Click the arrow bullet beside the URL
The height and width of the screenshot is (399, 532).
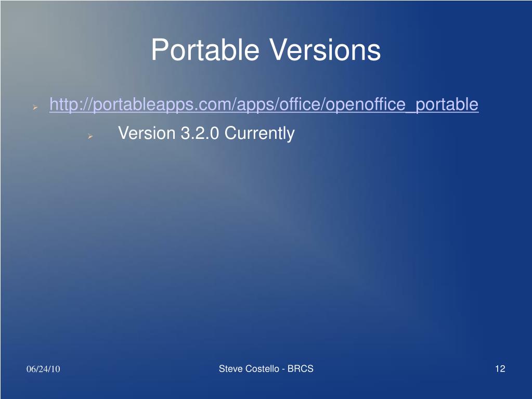point(35,107)
